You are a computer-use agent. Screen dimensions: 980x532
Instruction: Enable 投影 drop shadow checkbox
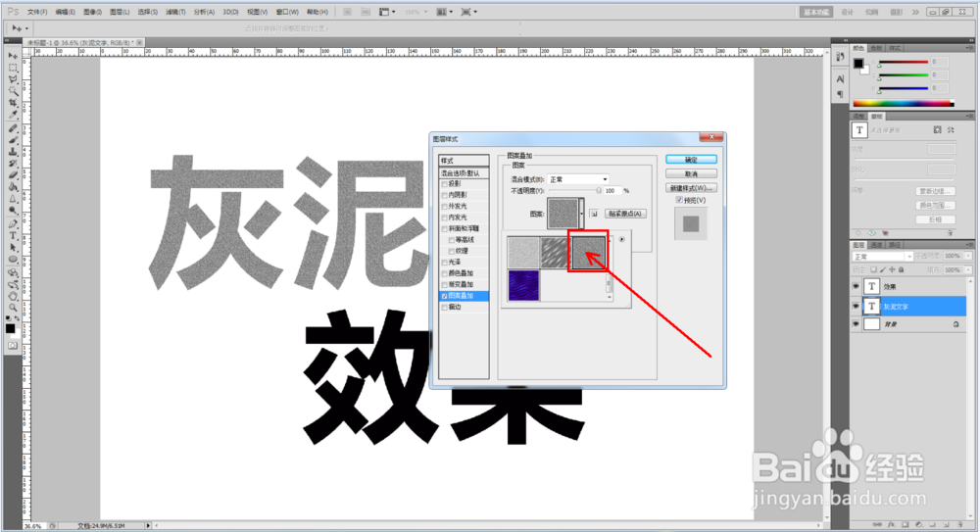coord(444,184)
